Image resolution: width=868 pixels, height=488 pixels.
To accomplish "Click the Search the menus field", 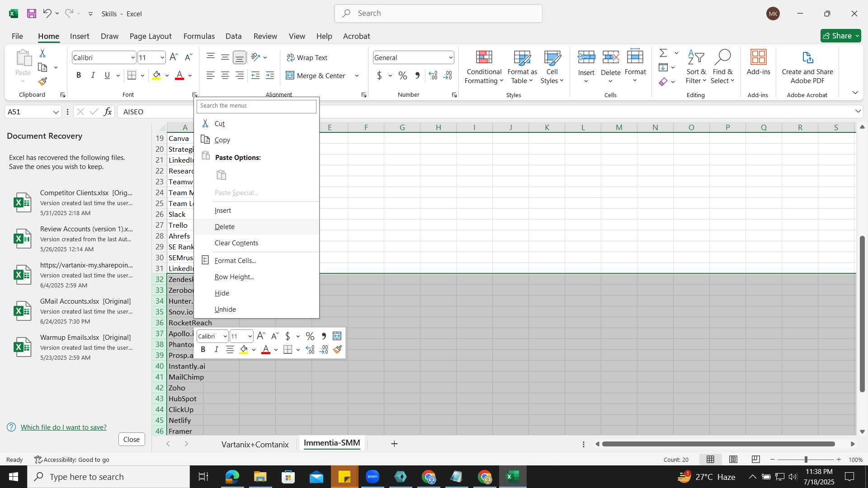I will coord(256,106).
